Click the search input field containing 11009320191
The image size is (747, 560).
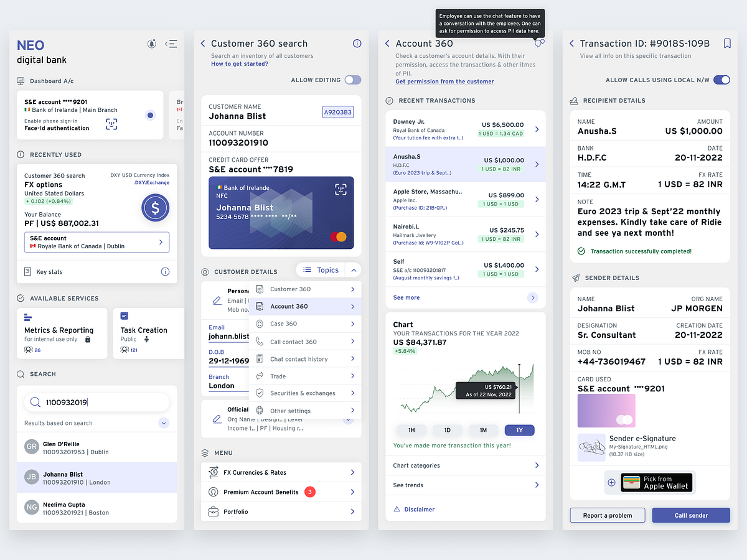tap(96, 402)
